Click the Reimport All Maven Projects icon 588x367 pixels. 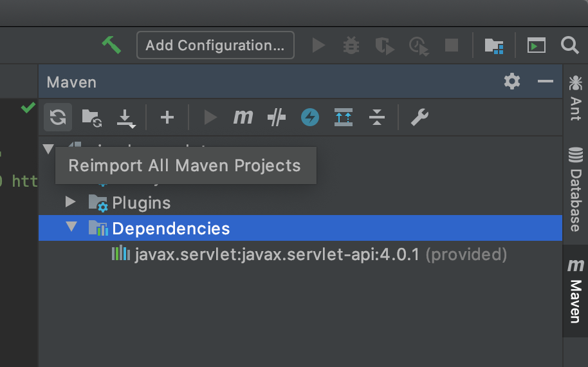pyautogui.click(x=58, y=117)
